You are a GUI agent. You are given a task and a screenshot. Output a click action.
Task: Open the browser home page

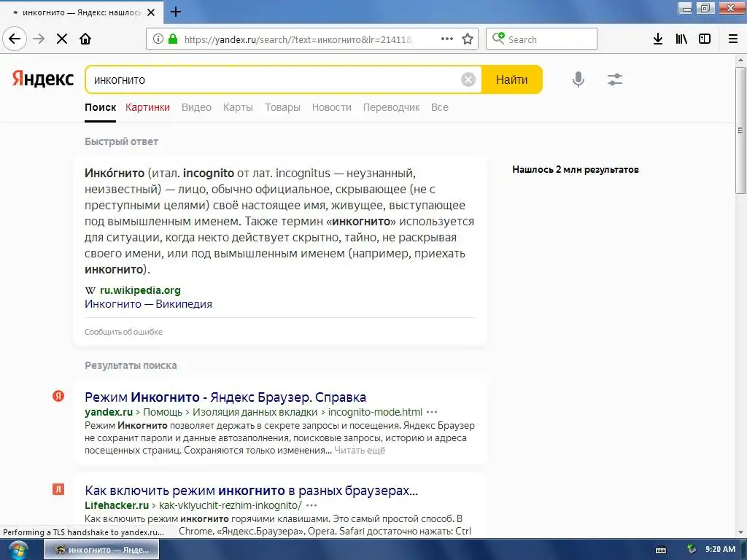pos(85,39)
